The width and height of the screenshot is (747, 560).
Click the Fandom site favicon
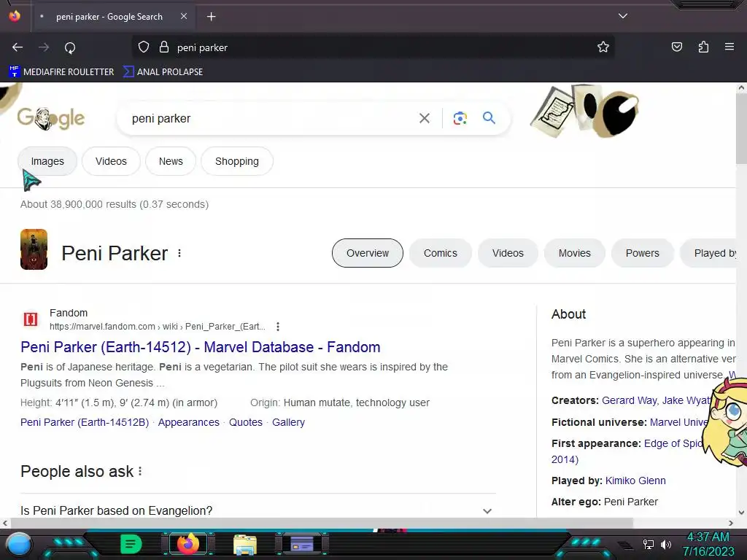[x=31, y=319]
